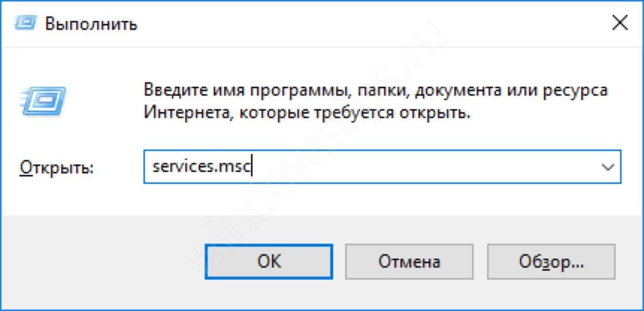Click the word "документа" in the description
The image size is (644, 311).
458,90
